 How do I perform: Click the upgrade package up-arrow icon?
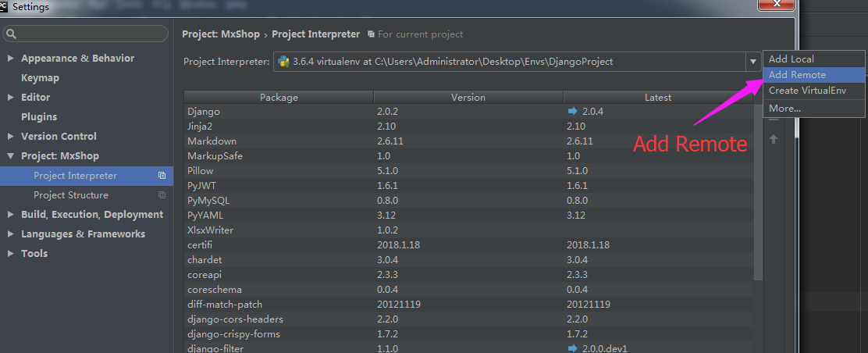(x=774, y=140)
